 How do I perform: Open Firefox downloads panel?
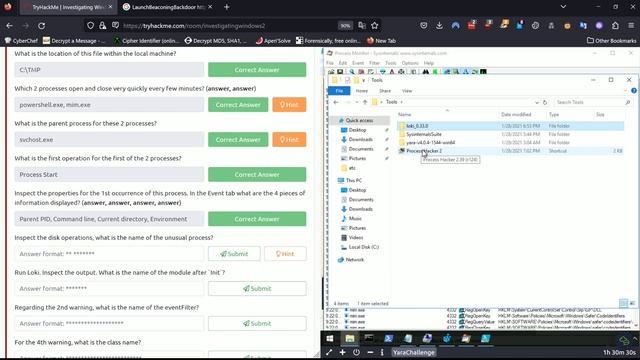(x=439, y=26)
